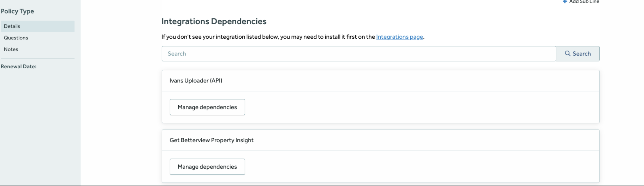Click empty area beside Ivans Manage dependencies button
The image size is (644, 186).
click(400, 107)
